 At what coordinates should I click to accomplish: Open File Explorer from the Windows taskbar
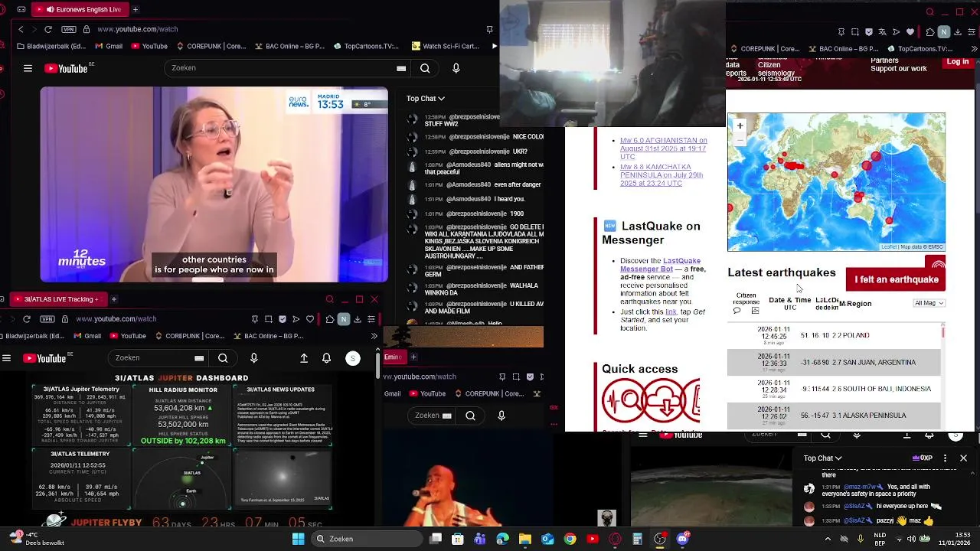point(525,539)
